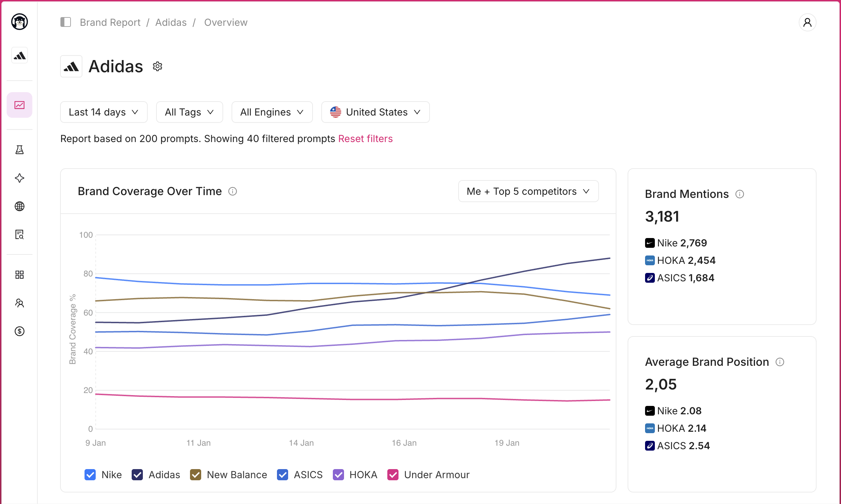The image size is (841, 504).
Task: Show info for Average Brand Position
Action: [x=780, y=362]
